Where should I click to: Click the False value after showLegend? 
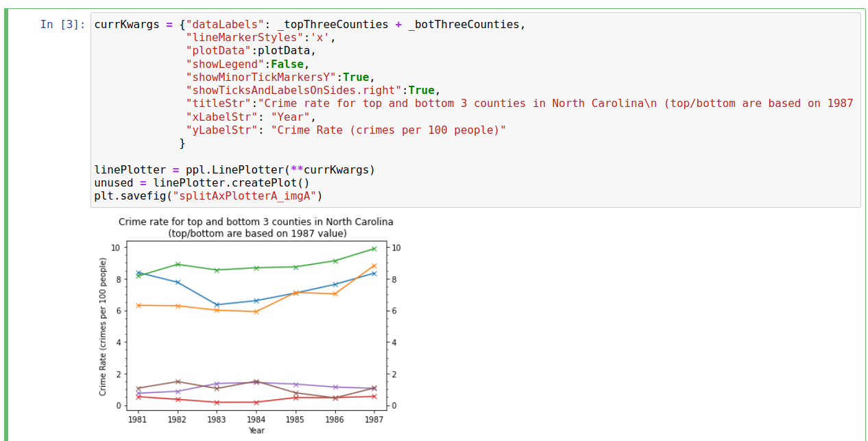pyautogui.click(x=287, y=64)
